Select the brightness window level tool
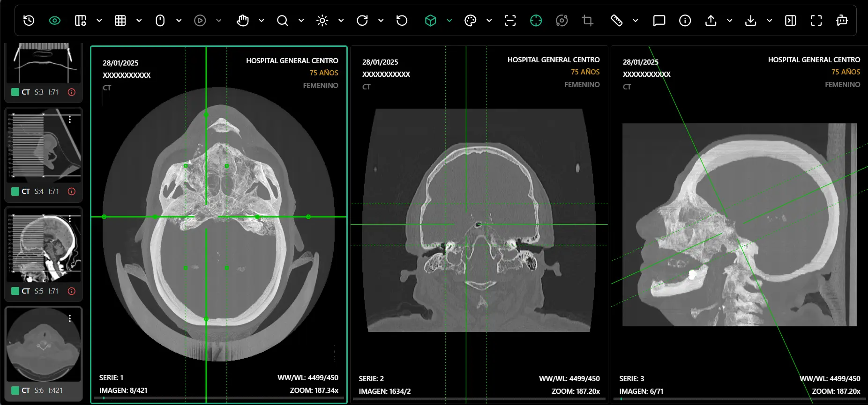The height and width of the screenshot is (405, 868). 322,21
